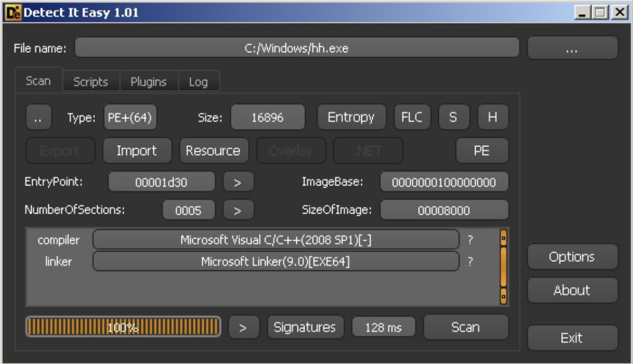Click the results list scrollbar down button
Screen dimensions: 633x364
pos(503,296)
